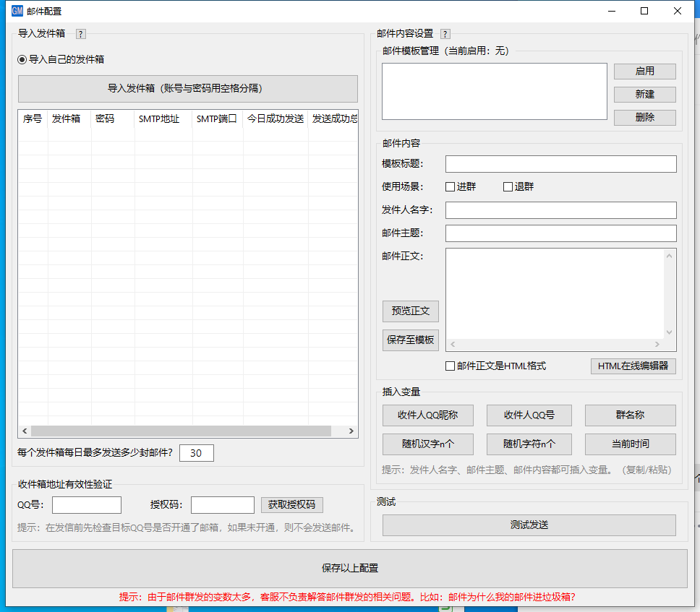The width and height of the screenshot is (700, 612).
Task: Click the 删除 template button
Action: [x=644, y=117]
